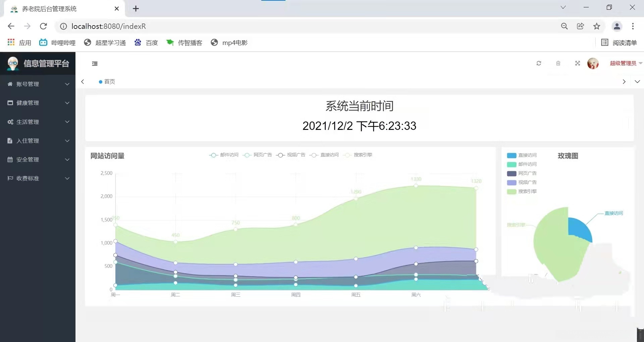Toggle 直接访问 in the rose chart legend
Viewport: 644px width, 342px height.
(x=522, y=155)
